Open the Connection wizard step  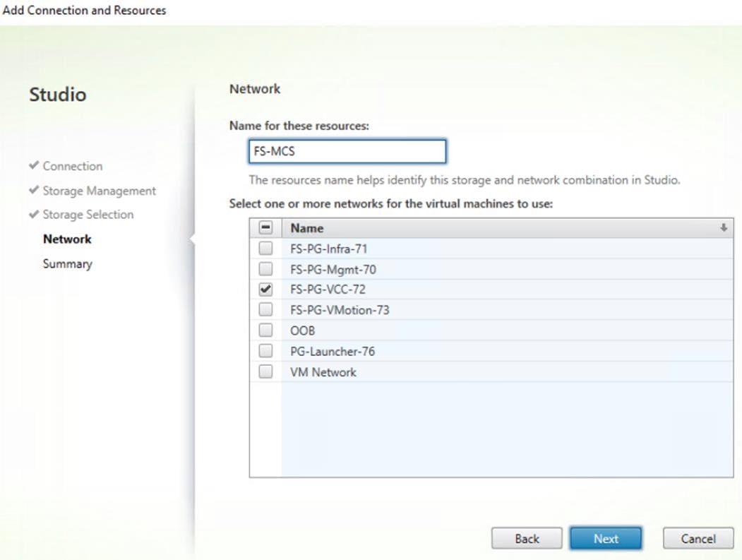[73, 166]
